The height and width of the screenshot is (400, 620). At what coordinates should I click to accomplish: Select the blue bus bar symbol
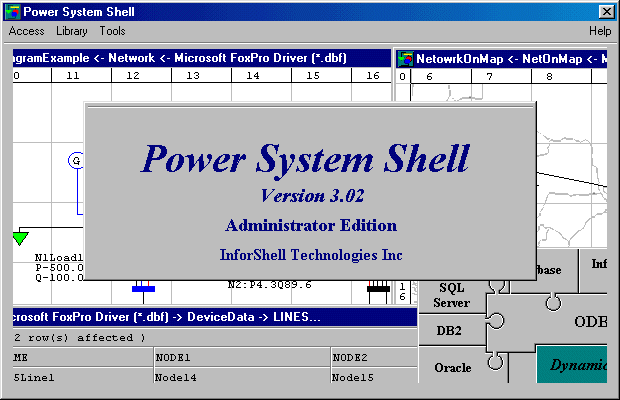tap(143, 289)
